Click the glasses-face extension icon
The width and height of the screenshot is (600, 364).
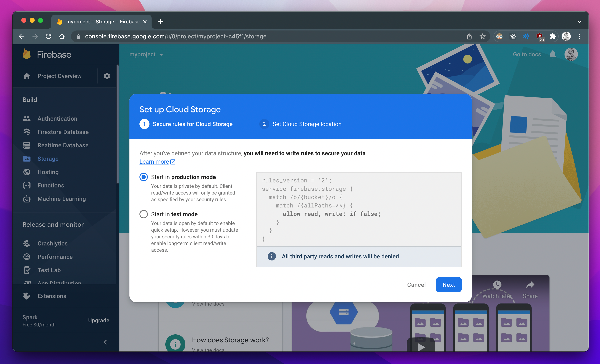tap(499, 37)
